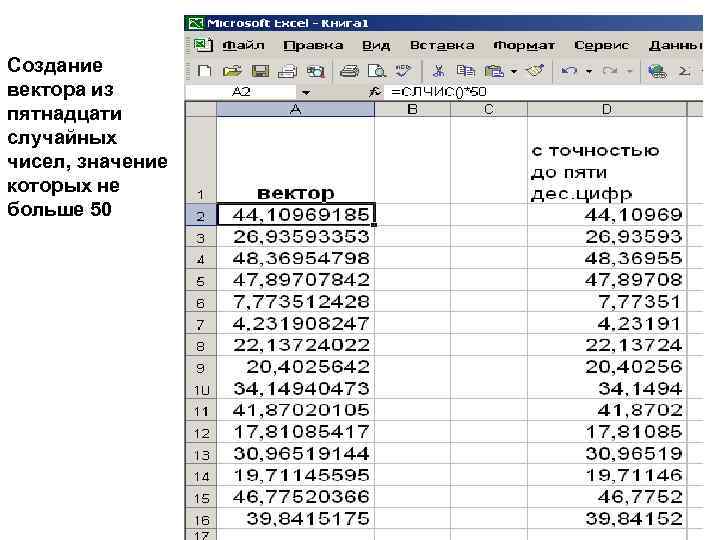Copy selection with the Copy icon
Image resolution: width=720 pixels, height=540 pixels.
point(466,71)
